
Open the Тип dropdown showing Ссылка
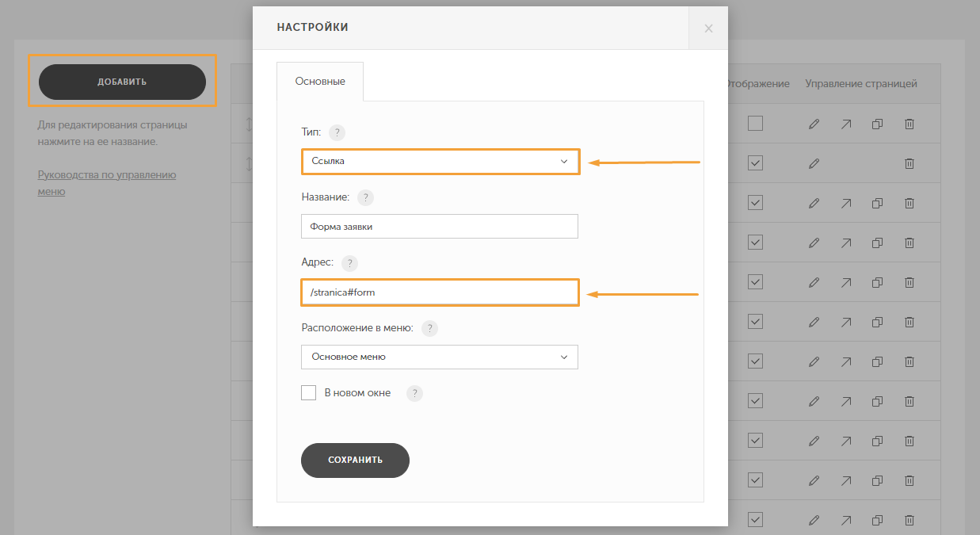click(440, 161)
